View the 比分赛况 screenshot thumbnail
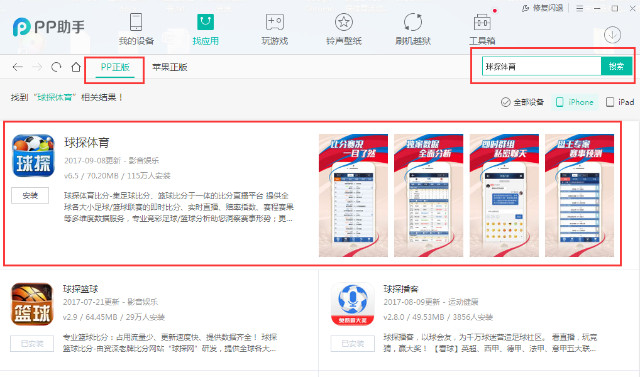The image size is (640, 377). 353,195
